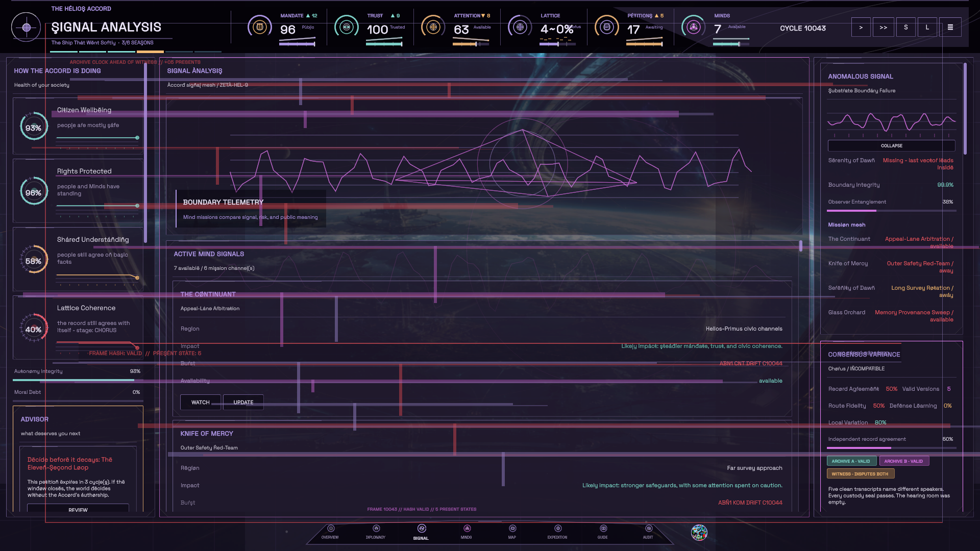Image resolution: width=980 pixels, height=551 pixels.
Task: Click the 'Chorus / INCOMPATIBLE' status text
Action: [x=856, y=368]
